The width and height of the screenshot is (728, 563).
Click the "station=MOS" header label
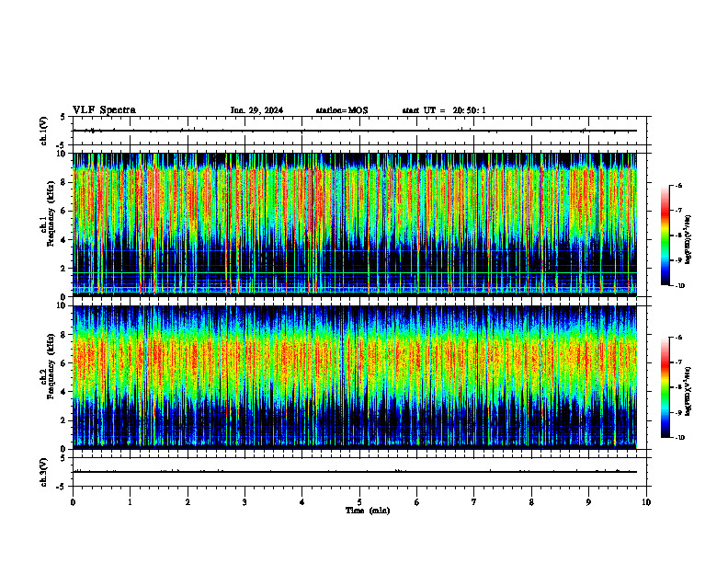click(x=342, y=110)
